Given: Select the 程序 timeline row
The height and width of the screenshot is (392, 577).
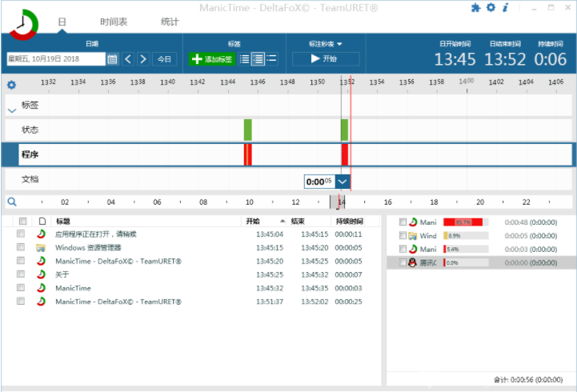Looking at the screenshot, I should coord(288,154).
